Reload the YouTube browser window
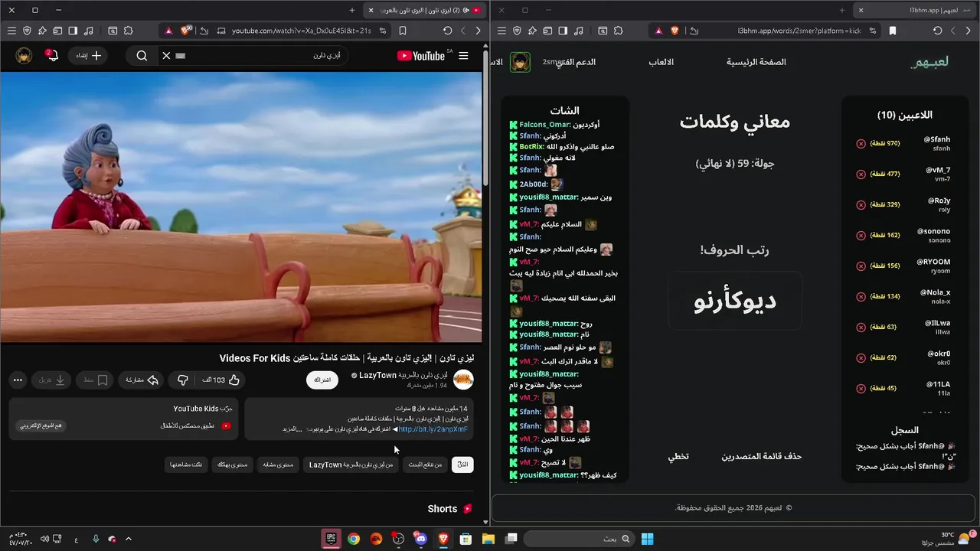Viewport: 980px width, 551px height. 447,31
